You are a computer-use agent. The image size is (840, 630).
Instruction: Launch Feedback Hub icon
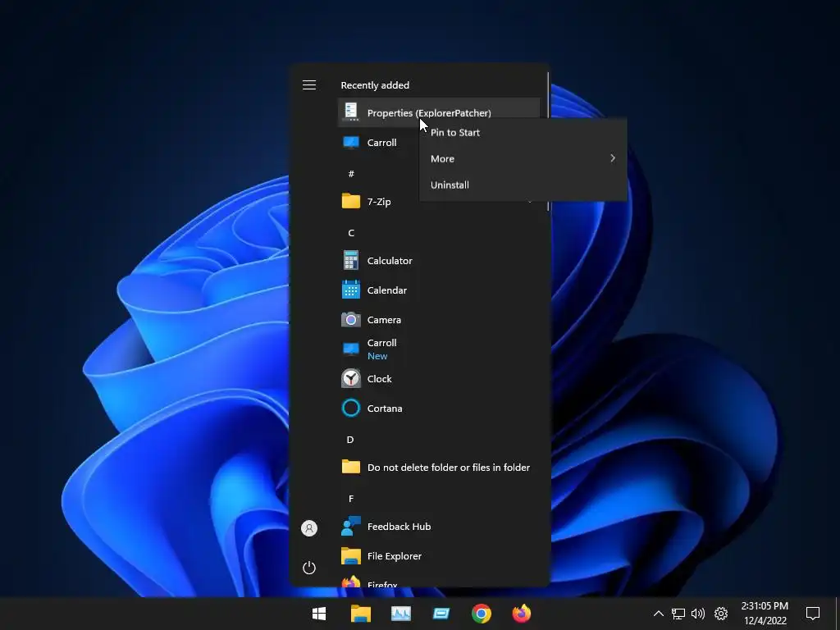point(351,526)
